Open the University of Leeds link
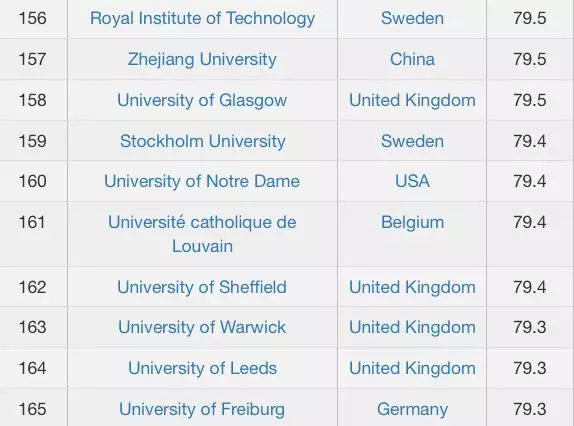574x426 pixels. pos(202,368)
